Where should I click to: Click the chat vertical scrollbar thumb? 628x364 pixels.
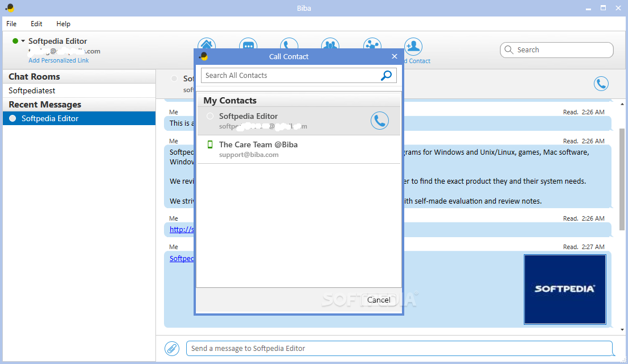tap(622, 179)
